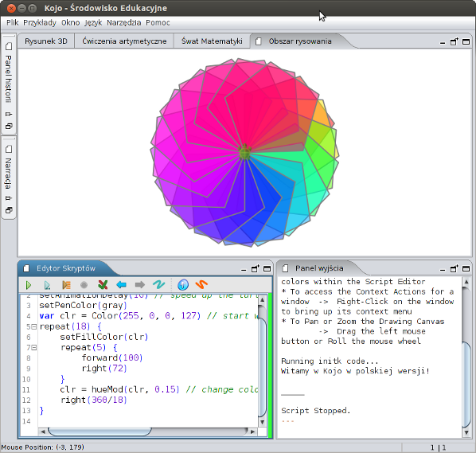
Task: Collapse the repeat(18) code fold marker
Action: 34,326
